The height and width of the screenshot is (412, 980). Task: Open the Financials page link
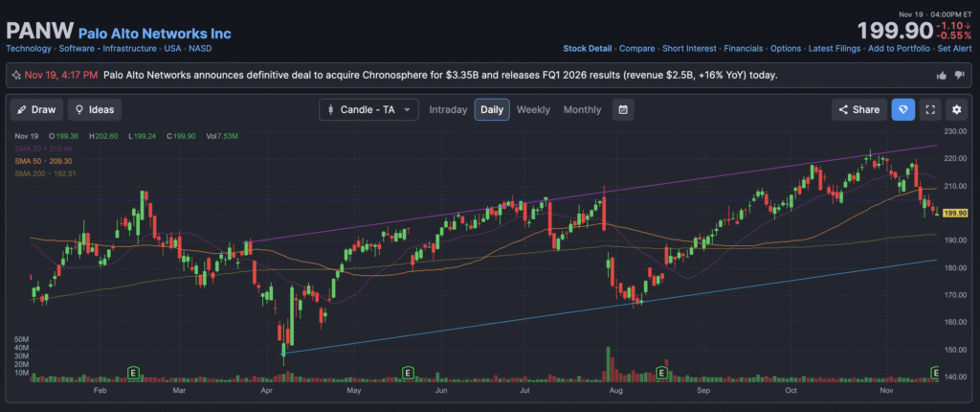pyautogui.click(x=743, y=48)
